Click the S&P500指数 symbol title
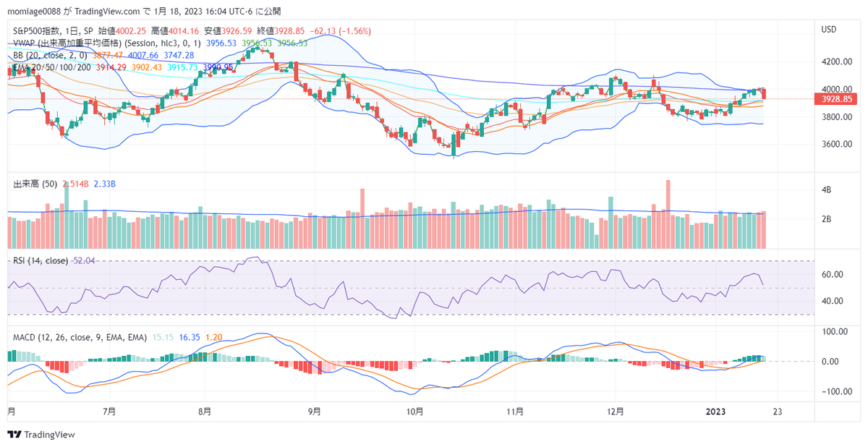This screenshot has height=447, width=868. tap(38, 31)
